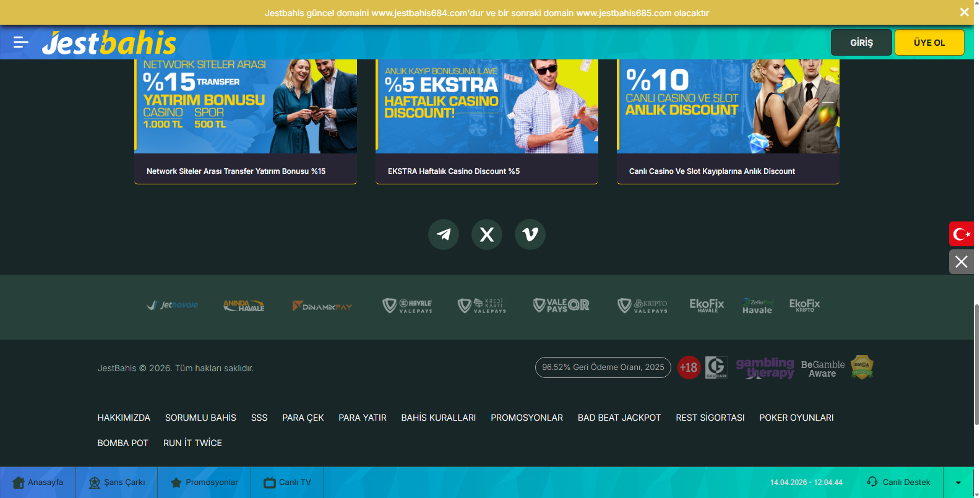Open the Vimeo social link

(530, 234)
